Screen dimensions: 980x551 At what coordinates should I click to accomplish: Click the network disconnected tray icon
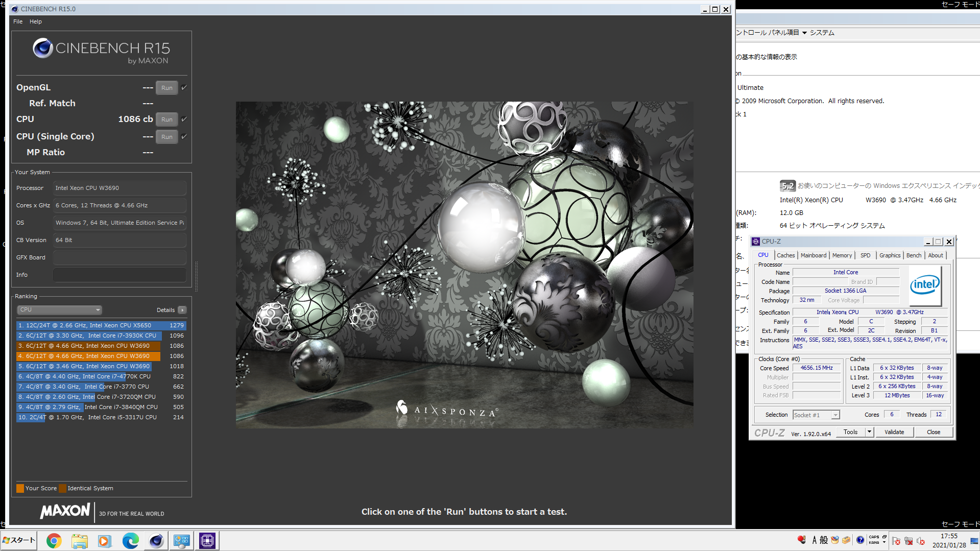click(x=909, y=541)
